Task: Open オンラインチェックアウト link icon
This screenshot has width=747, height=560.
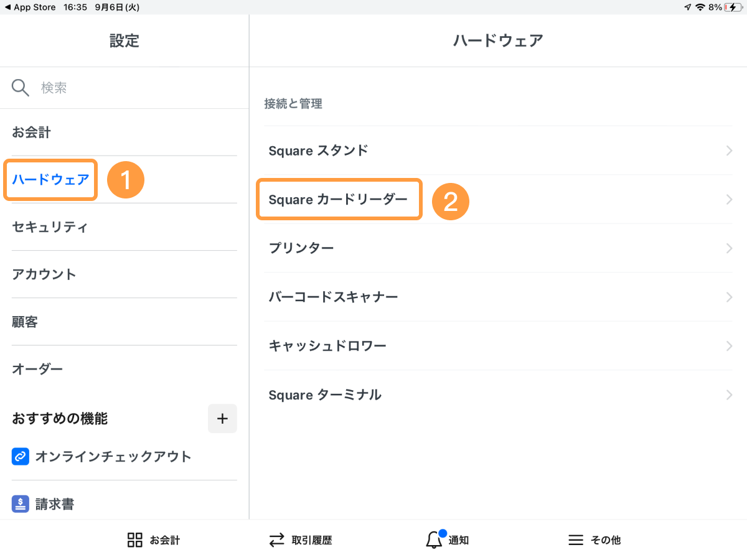Action: pos(21,457)
